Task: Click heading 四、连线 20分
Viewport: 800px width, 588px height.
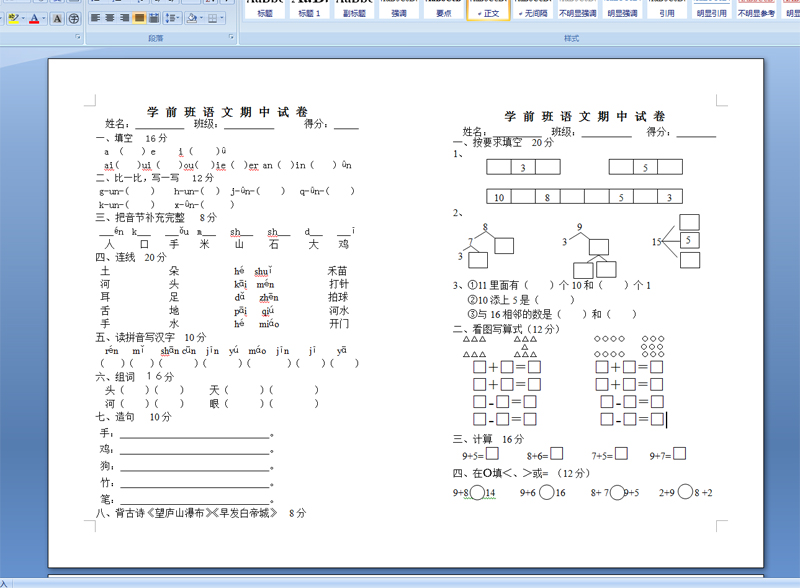Action: coord(131,257)
